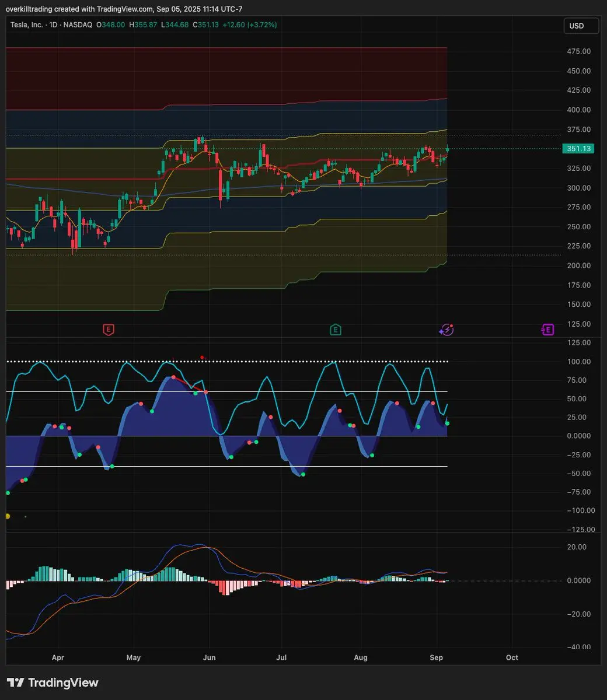Click the 351.13 current price label
The height and width of the screenshot is (700, 607).
click(578, 149)
